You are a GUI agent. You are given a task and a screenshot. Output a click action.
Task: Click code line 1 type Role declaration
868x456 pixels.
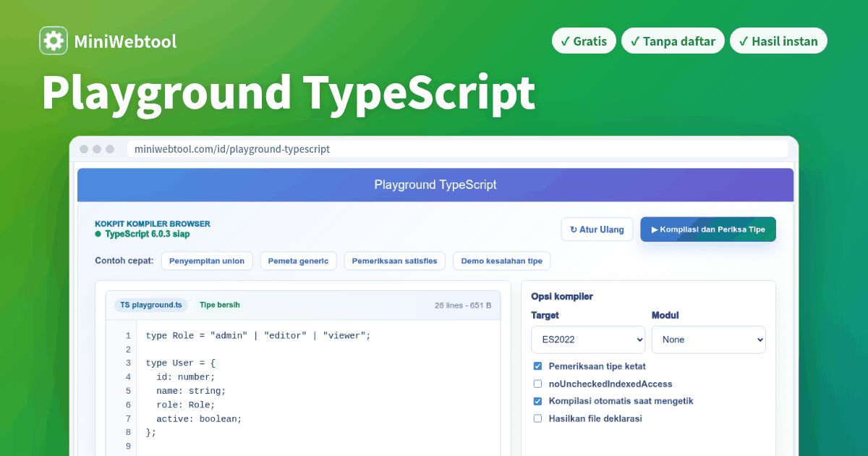click(x=258, y=335)
